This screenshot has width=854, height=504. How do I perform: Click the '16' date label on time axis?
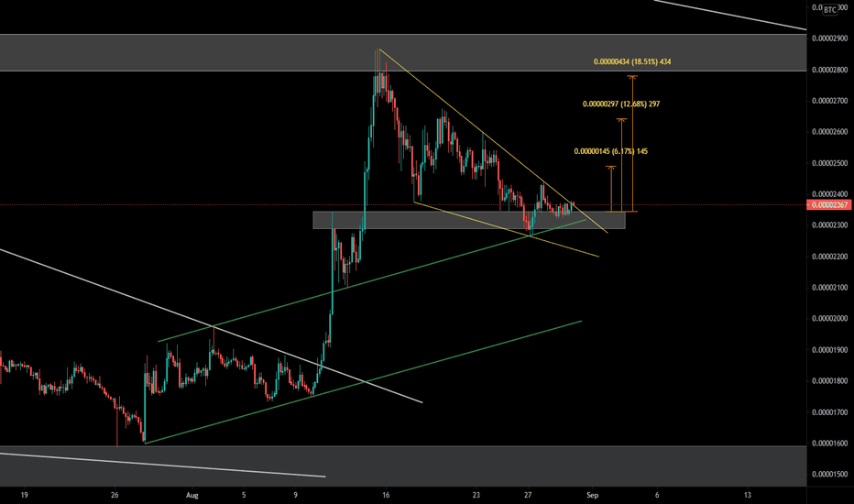386,495
